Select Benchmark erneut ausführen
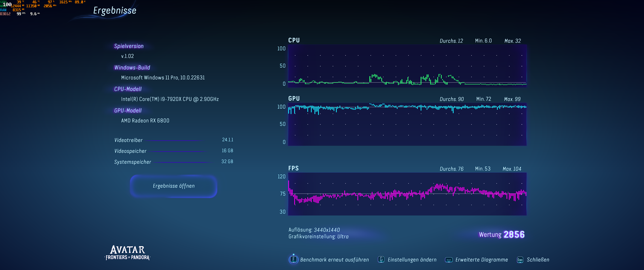The image size is (644, 270). 334,260
